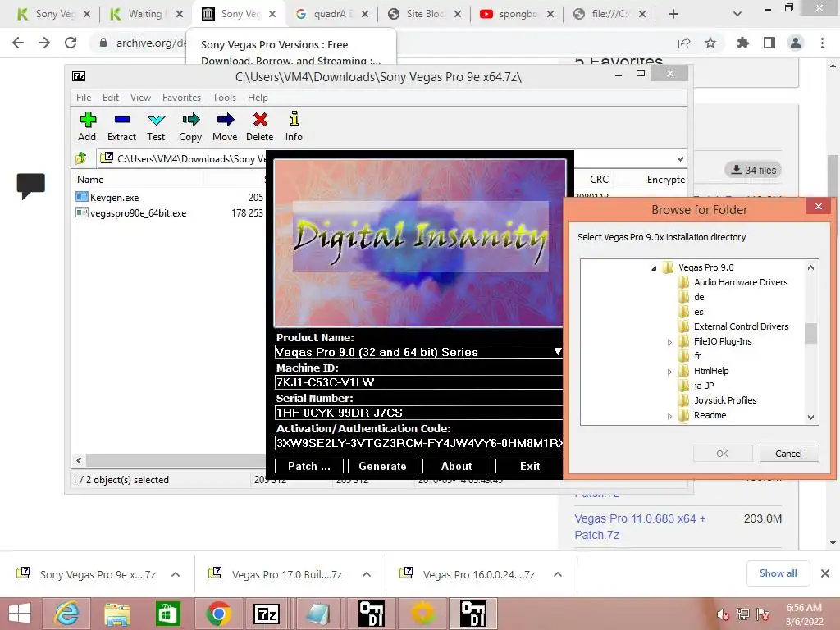Switch to 7-Zip in the taskbar
Screen dimensions: 840x630
pos(267,614)
